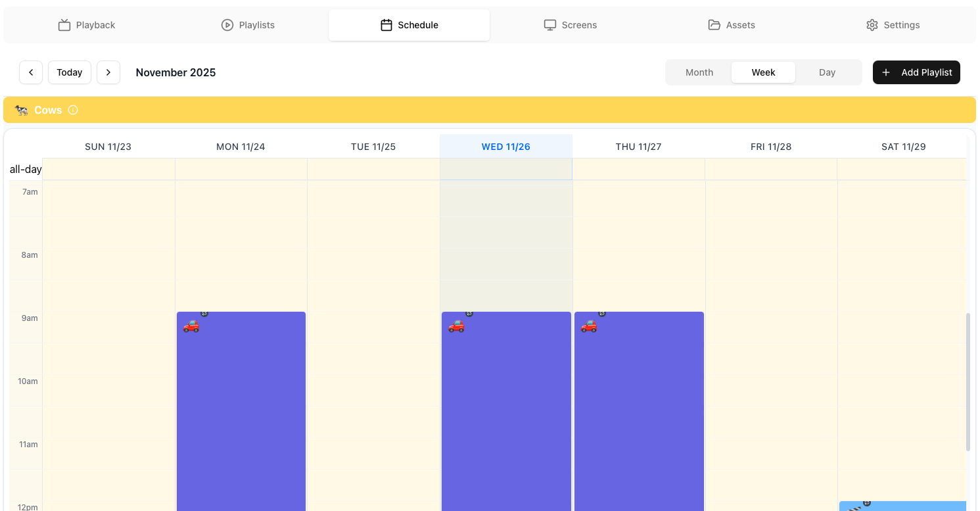Go to previous week using left chevron
Screen dimensions: 980x511
[31, 72]
